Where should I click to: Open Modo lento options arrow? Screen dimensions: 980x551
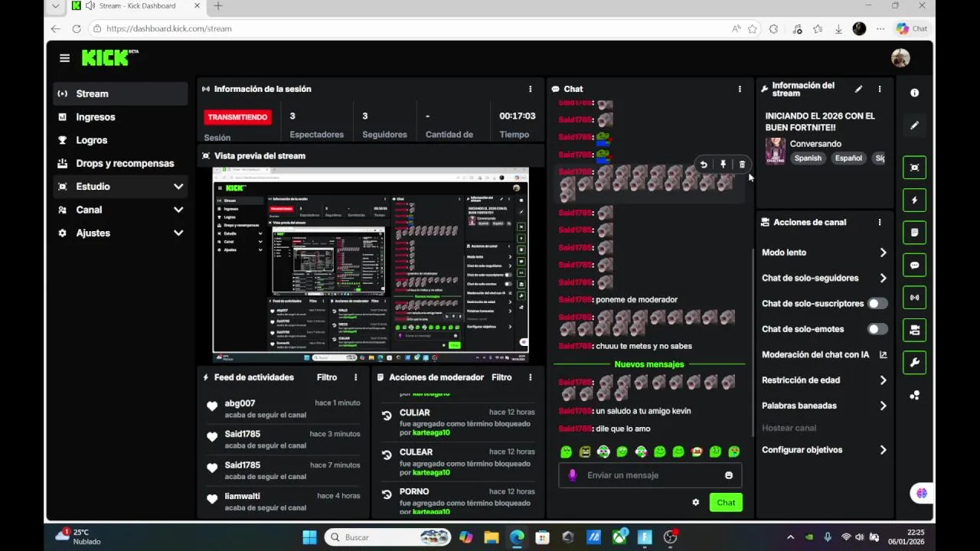[x=883, y=253]
